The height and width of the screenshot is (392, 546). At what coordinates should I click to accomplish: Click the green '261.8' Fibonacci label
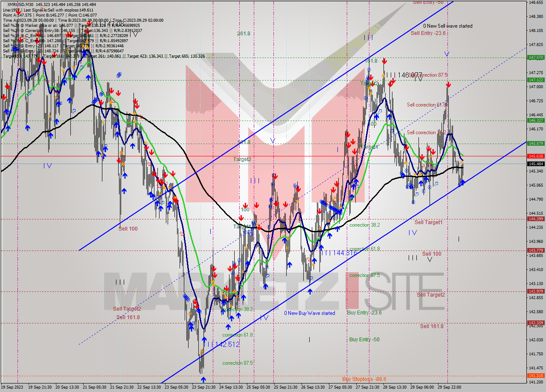pyautogui.click(x=244, y=34)
